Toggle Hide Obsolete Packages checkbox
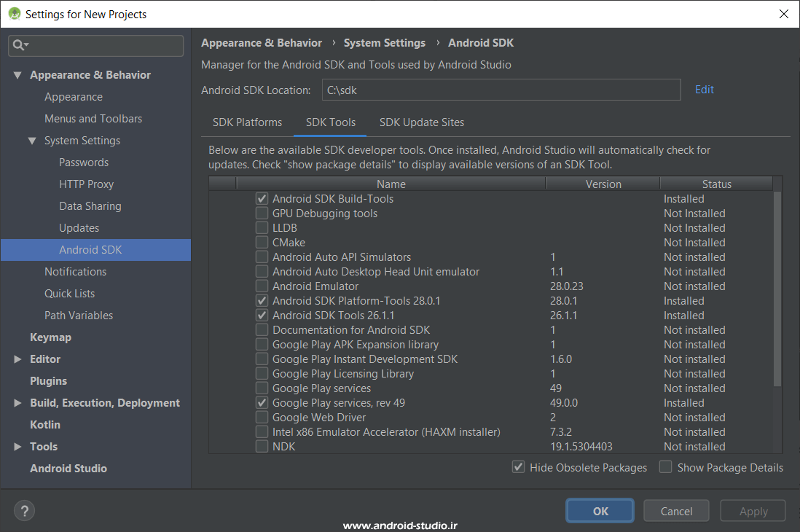Screen dimensions: 800x532 point(518,467)
